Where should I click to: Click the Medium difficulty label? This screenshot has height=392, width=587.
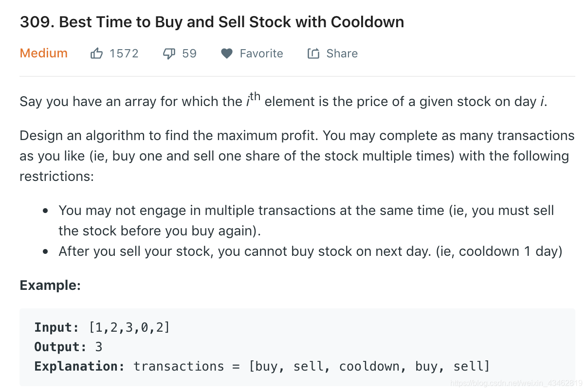pos(43,53)
